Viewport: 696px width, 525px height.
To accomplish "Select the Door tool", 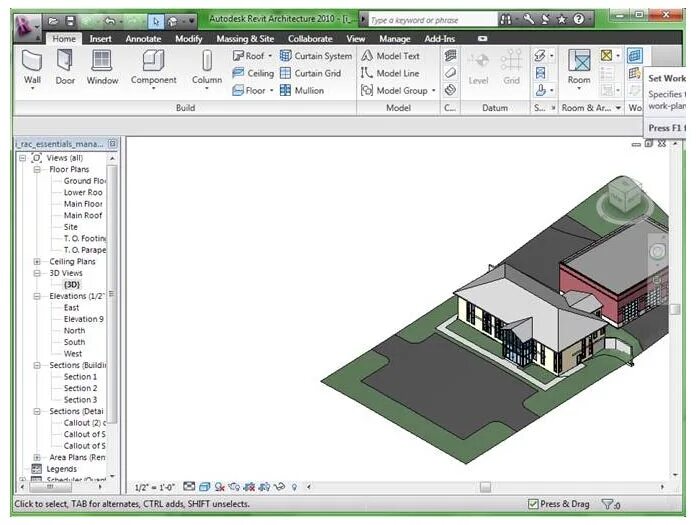I will (x=65, y=67).
